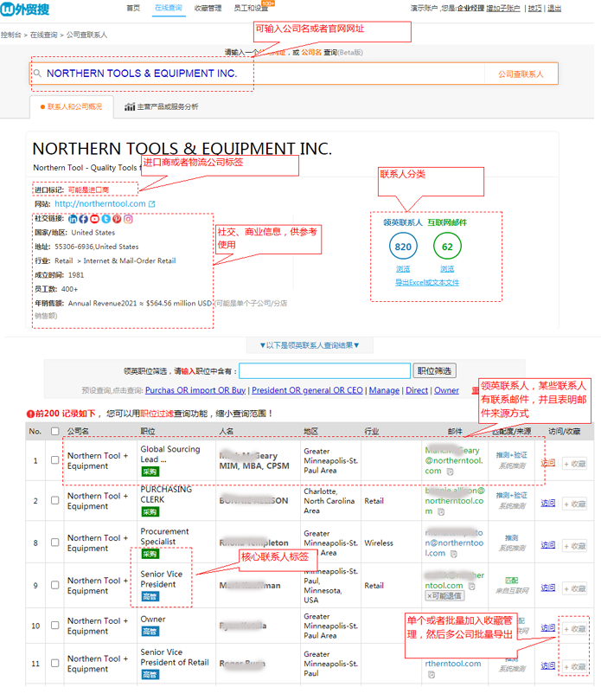The image size is (601, 700).
Task: Copy email icon in row 1
Action: click(x=451, y=472)
